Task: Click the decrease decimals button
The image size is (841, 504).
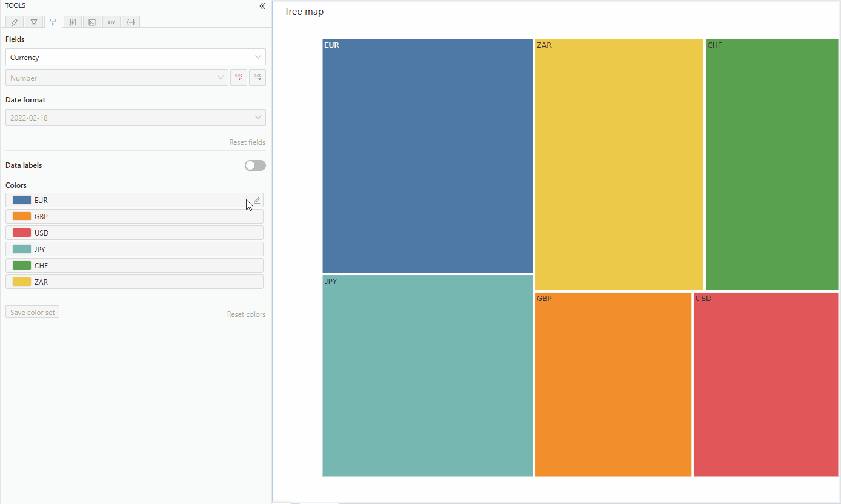Action: tap(239, 78)
